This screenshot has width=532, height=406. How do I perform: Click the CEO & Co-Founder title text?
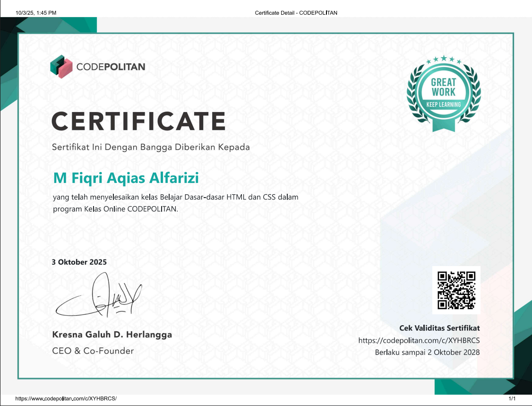[93, 351]
